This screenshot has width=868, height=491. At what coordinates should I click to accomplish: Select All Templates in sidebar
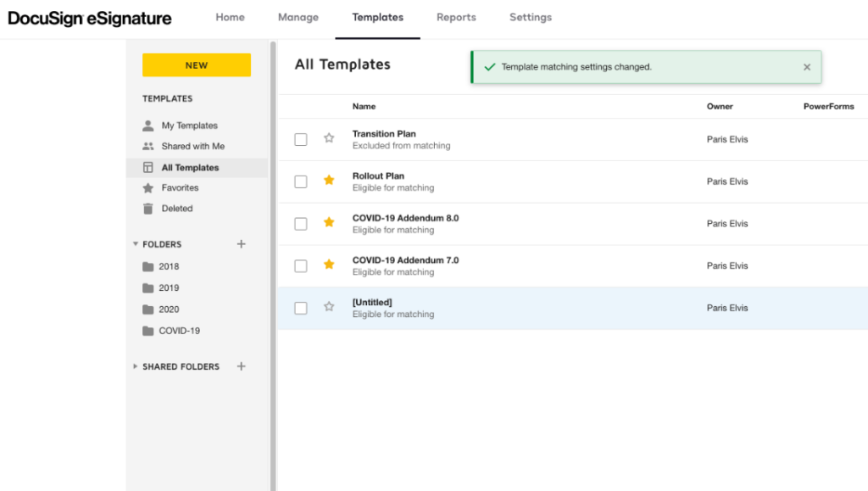pyautogui.click(x=190, y=167)
